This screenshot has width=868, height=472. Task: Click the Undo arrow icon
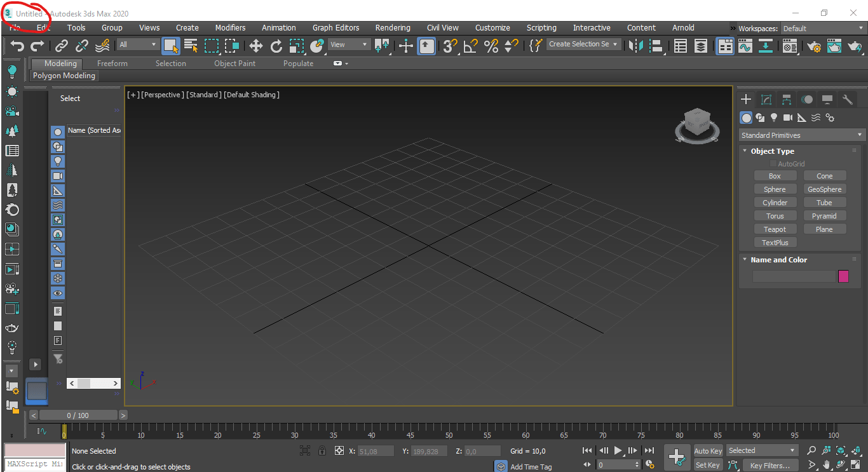tap(17, 45)
